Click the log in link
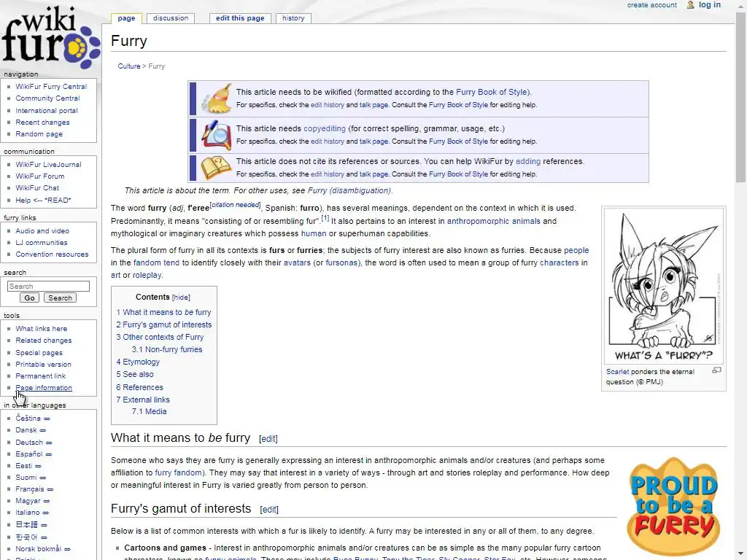 pyautogui.click(x=709, y=5)
